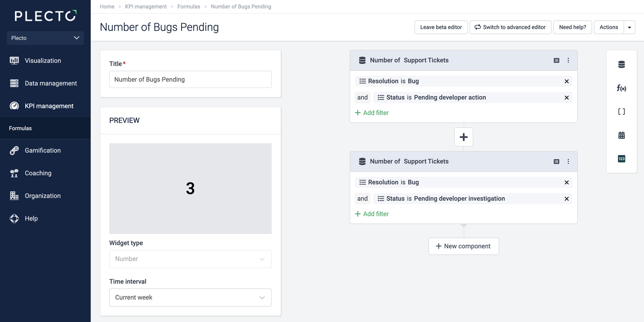This screenshot has height=322, width=644.
Task: Click table icon on second Support Tickets card
Action: (x=556, y=162)
